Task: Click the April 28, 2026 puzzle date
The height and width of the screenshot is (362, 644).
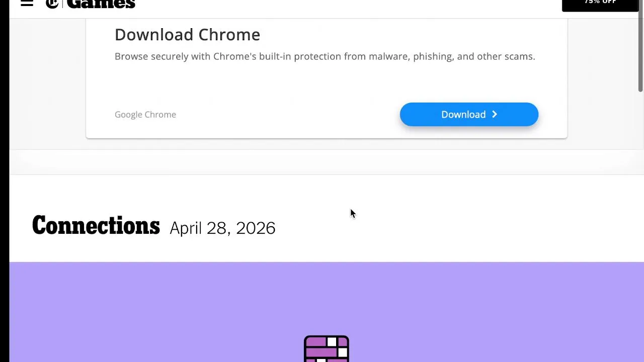Action: (x=222, y=228)
